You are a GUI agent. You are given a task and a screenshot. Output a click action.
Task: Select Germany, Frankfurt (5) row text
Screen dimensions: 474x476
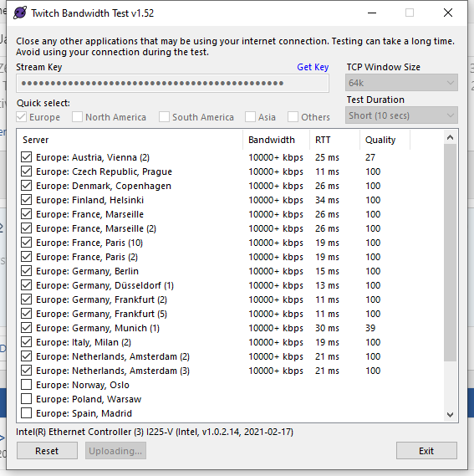(x=101, y=314)
